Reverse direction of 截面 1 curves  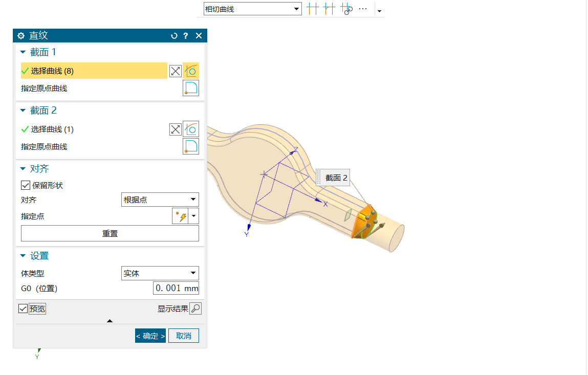[176, 71]
